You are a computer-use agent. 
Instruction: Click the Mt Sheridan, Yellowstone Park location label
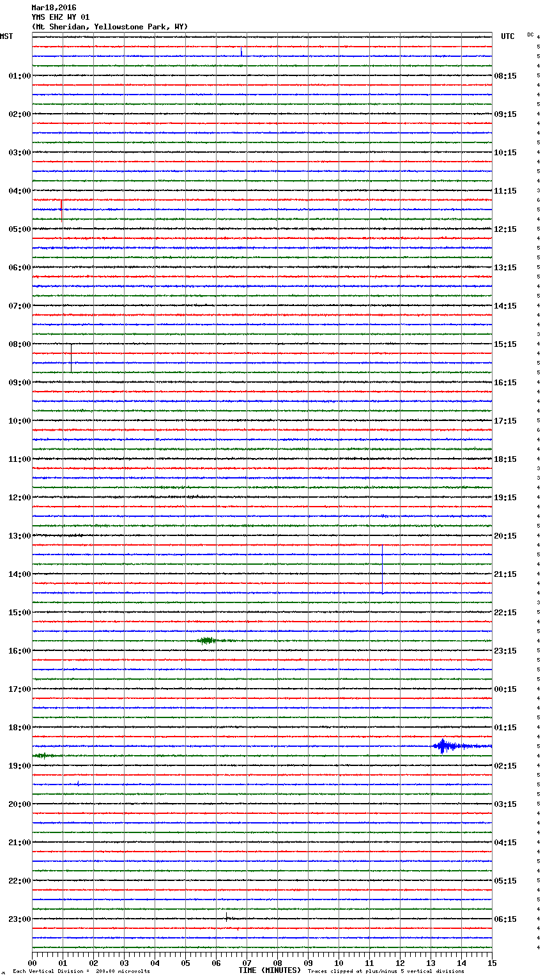click(110, 27)
